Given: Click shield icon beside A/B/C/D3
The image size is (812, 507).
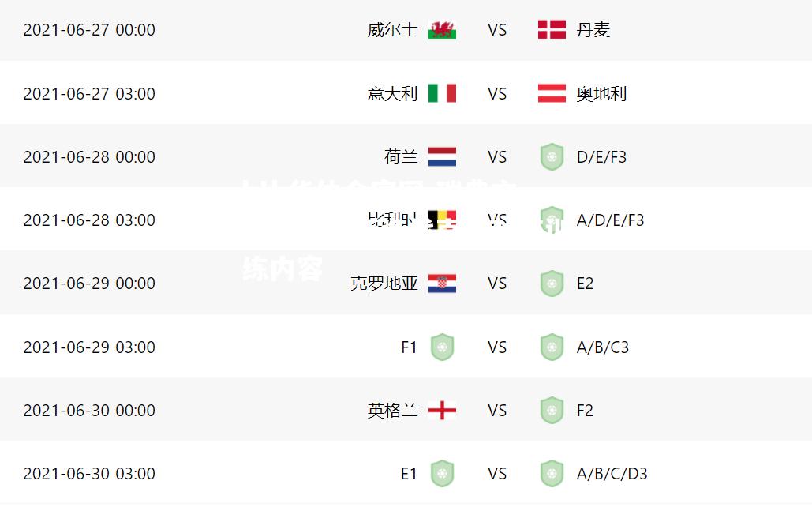Looking at the screenshot, I should (552, 473).
